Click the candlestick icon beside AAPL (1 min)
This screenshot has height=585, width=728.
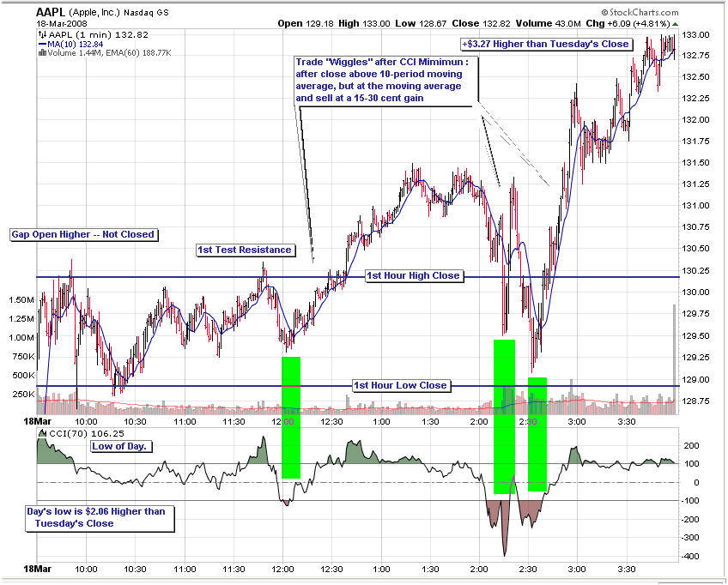tap(42, 34)
